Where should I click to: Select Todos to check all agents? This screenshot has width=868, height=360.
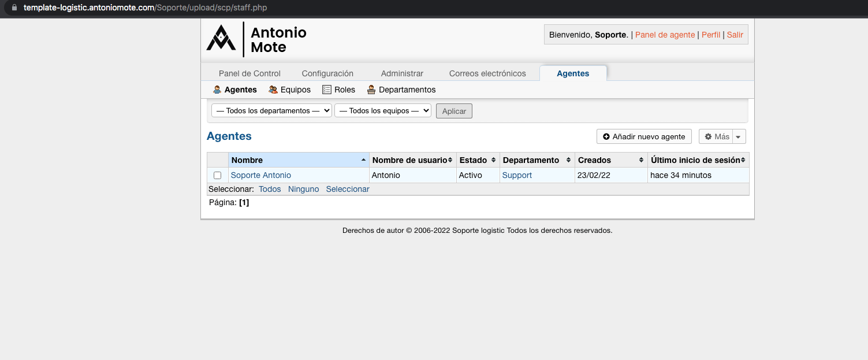click(270, 189)
